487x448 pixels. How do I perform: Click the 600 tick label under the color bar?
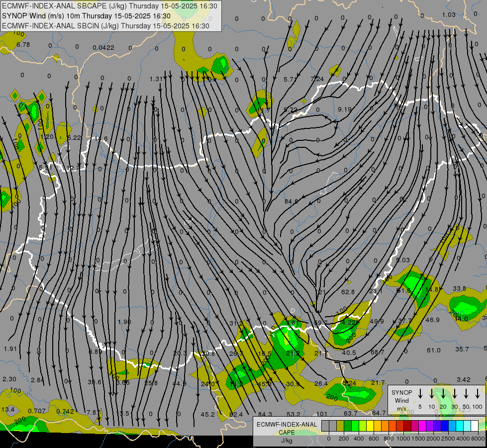pos(374,439)
